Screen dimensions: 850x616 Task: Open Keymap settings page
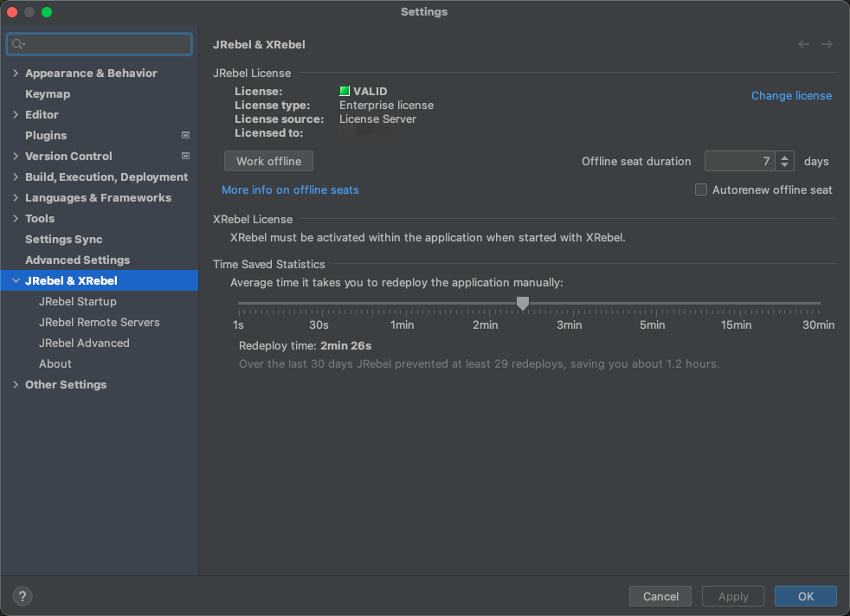click(x=48, y=93)
